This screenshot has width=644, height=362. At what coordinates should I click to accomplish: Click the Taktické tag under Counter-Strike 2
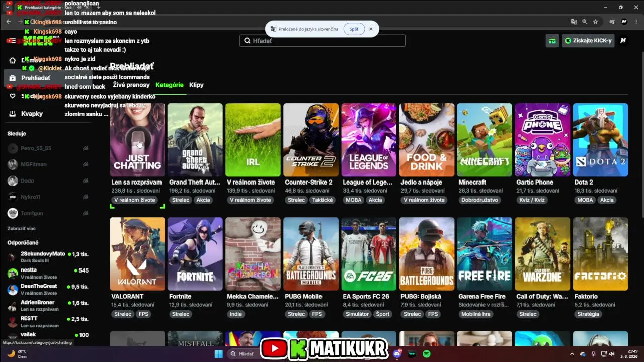(x=323, y=200)
